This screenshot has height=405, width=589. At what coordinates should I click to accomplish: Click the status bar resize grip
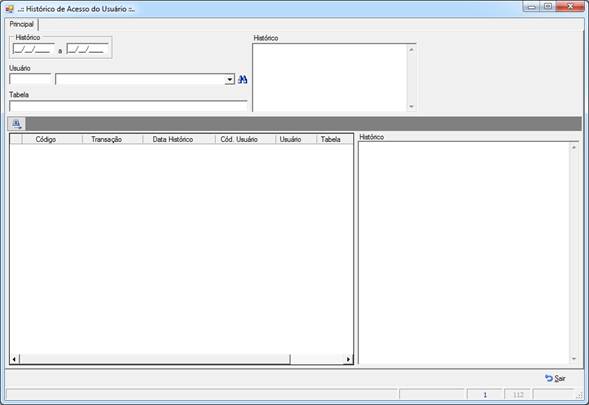pos(579,395)
